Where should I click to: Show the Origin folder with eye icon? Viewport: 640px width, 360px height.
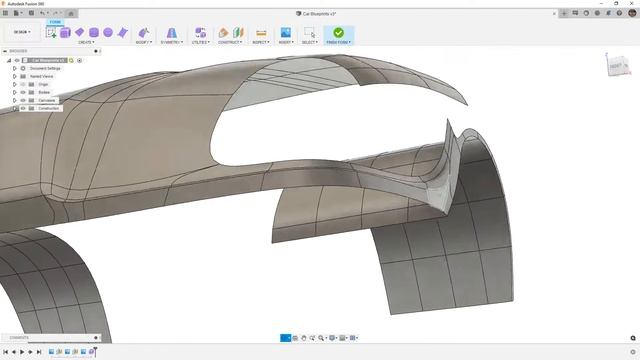23,84
